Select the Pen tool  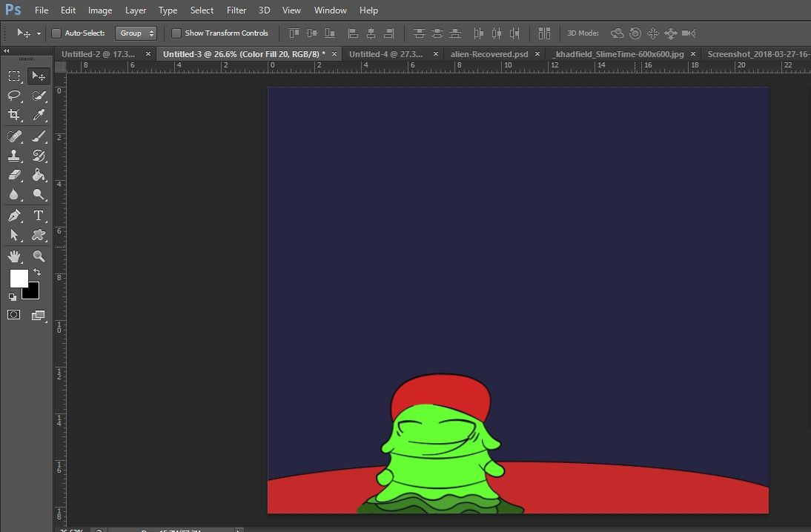pyautogui.click(x=14, y=216)
